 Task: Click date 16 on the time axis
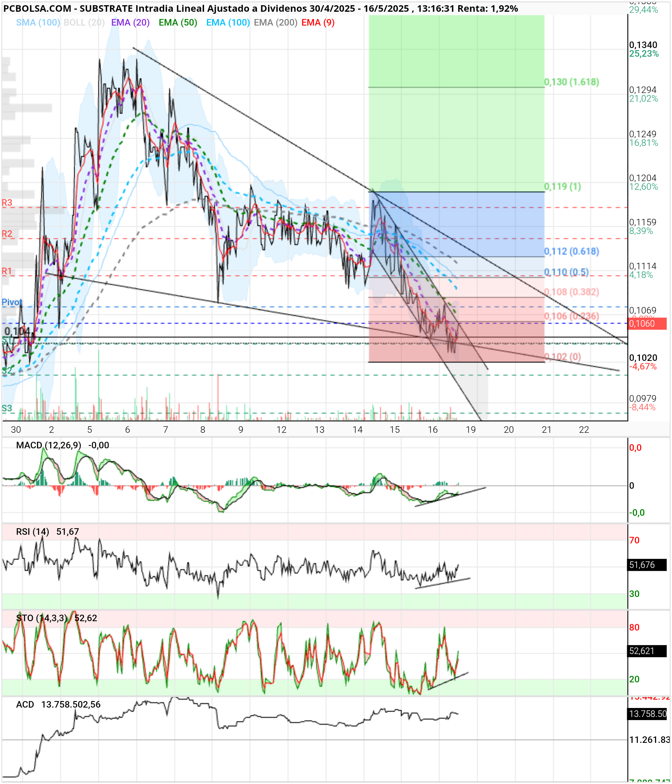coord(433,429)
